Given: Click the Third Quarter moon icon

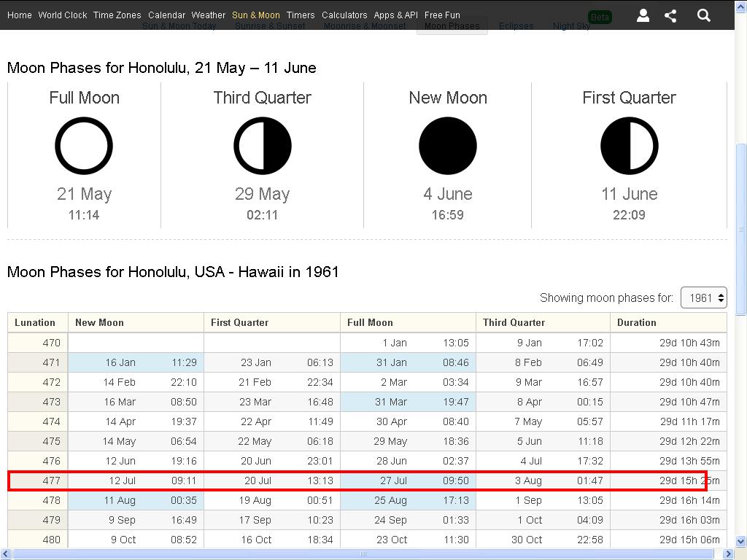Looking at the screenshot, I should [x=263, y=147].
